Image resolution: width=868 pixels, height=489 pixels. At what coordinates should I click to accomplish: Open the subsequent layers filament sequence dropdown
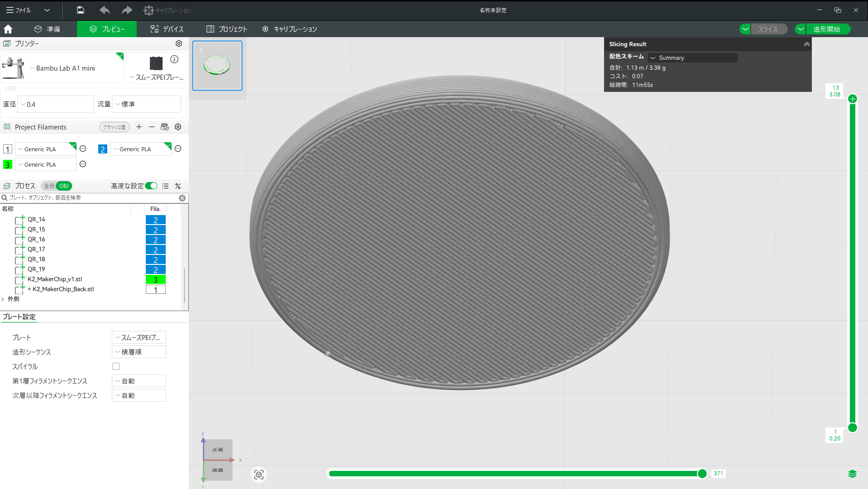coord(139,395)
